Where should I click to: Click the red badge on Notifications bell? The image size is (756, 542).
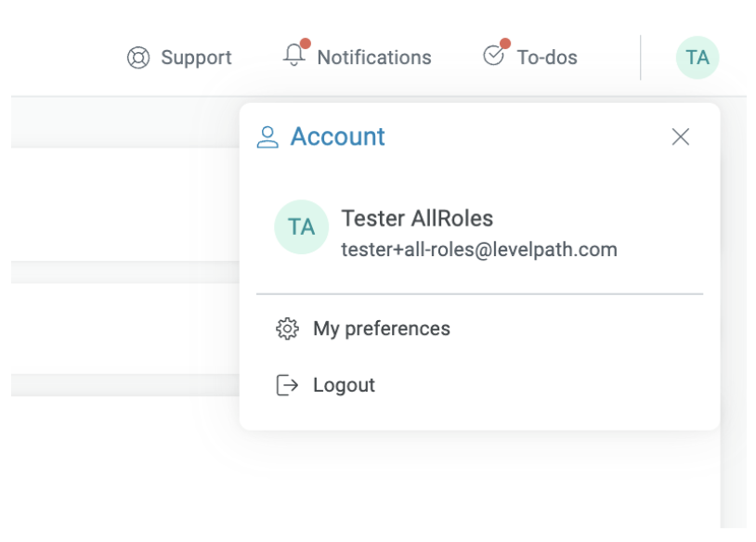pyautogui.click(x=304, y=44)
